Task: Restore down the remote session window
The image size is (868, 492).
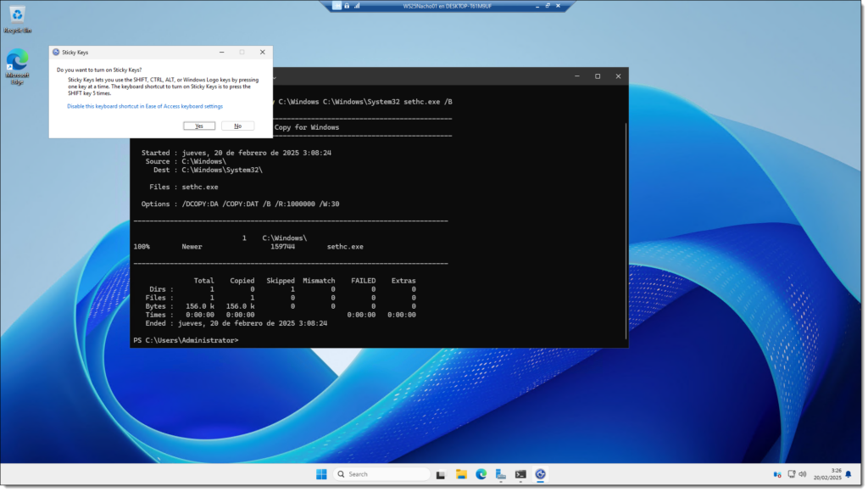Action: point(548,6)
